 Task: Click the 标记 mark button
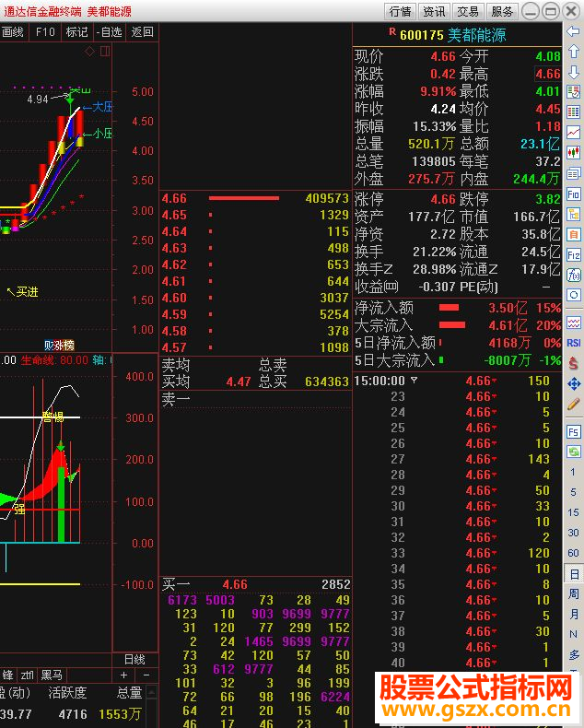click(76, 32)
